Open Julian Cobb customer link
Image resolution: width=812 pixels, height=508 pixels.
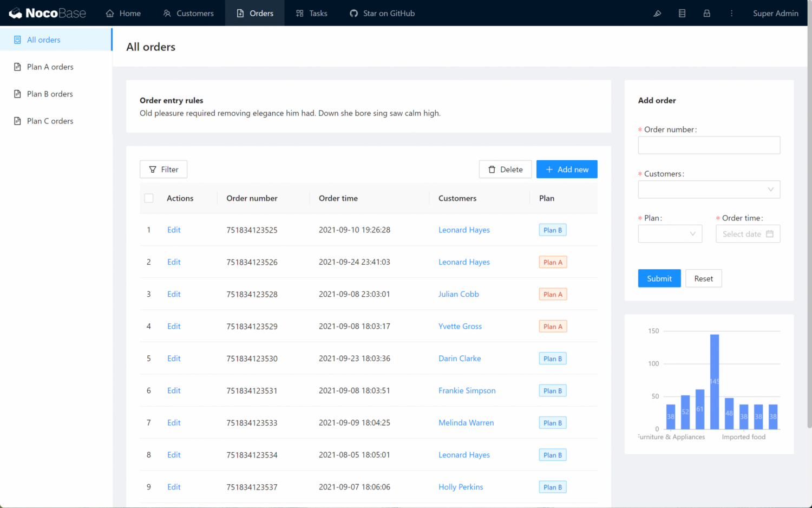[459, 294]
